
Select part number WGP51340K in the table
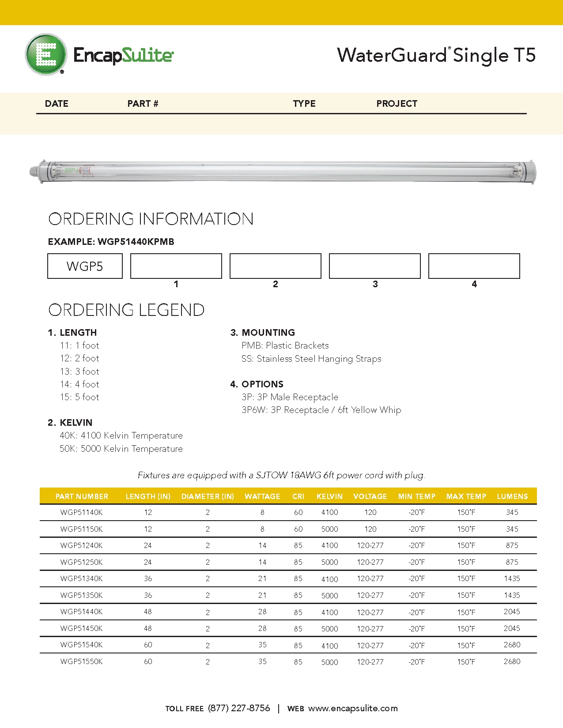click(81, 578)
